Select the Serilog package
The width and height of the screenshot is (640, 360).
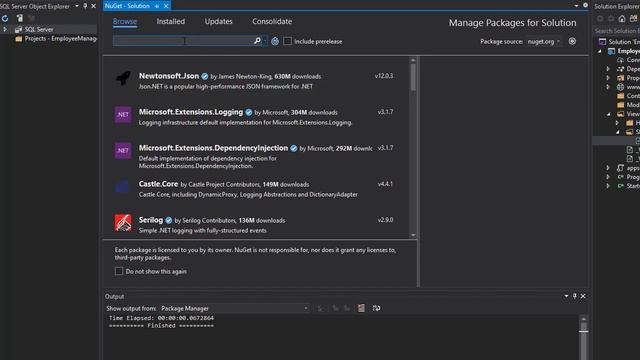(255, 224)
